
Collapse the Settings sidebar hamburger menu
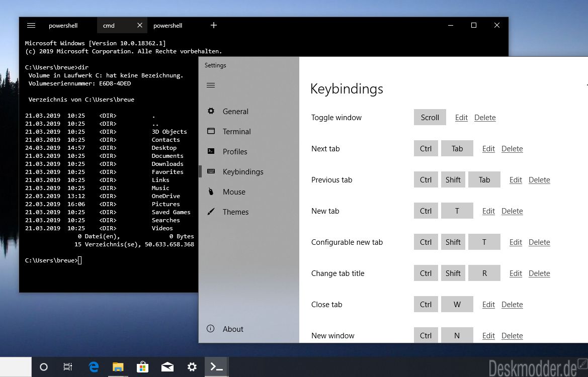tap(211, 85)
